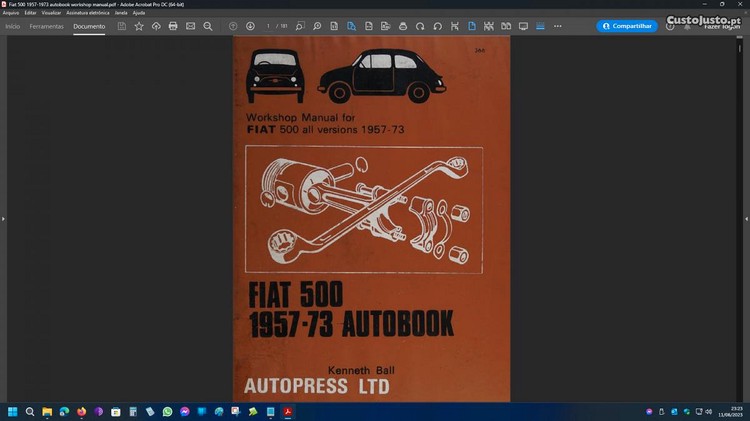Open search with the magnifier icon
The image size is (750, 421).
[207, 26]
